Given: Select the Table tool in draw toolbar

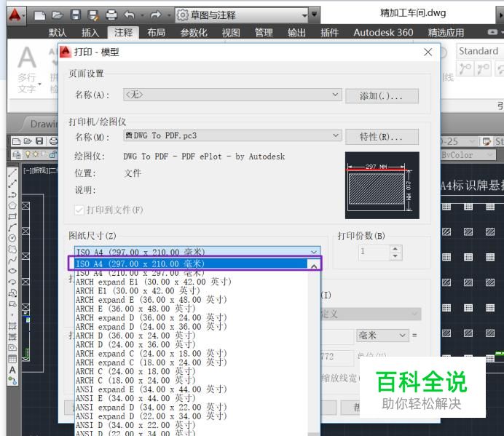Looking at the screenshot, I should point(12,359).
